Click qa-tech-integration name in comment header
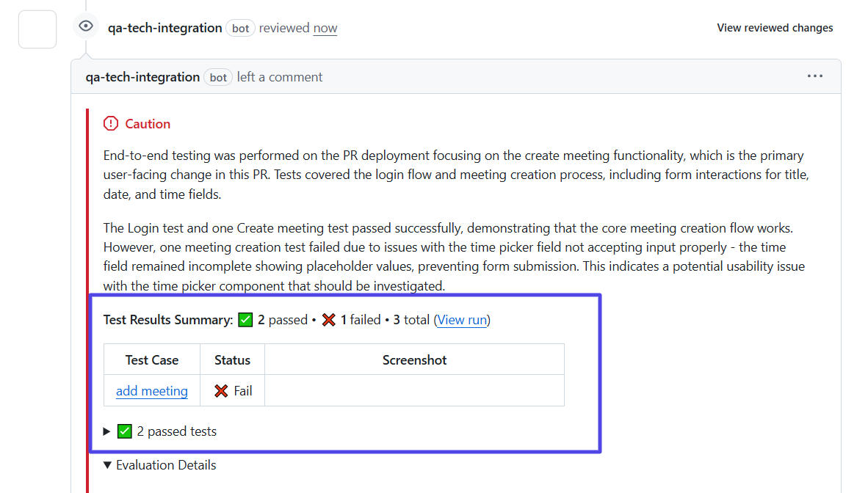Viewport: 868px width, 493px height. click(142, 77)
